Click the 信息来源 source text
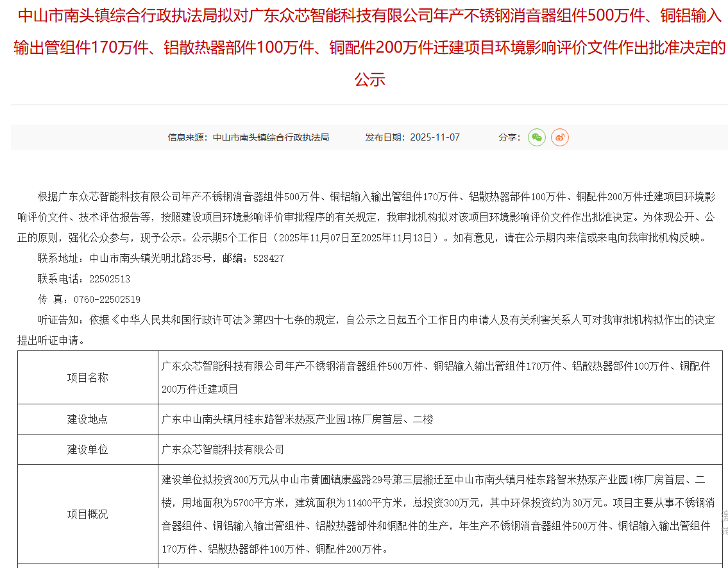 [x=248, y=137]
